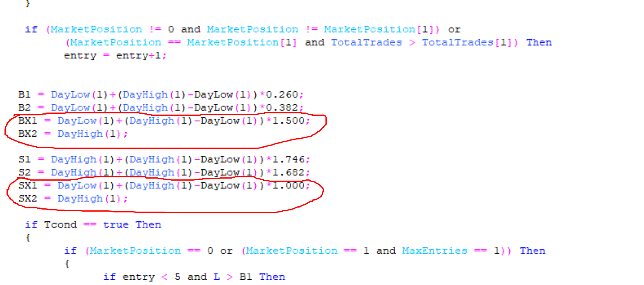Click the 1.500 multiplier in BX1 line
This screenshot has height=285, width=644.
point(288,121)
